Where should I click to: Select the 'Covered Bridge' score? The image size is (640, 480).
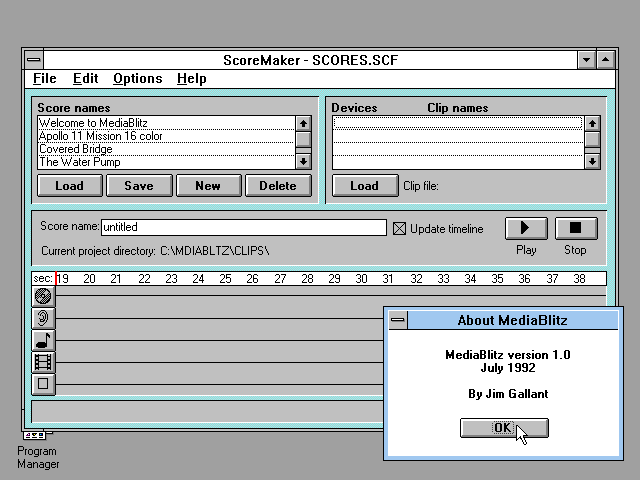click(166, 149)
